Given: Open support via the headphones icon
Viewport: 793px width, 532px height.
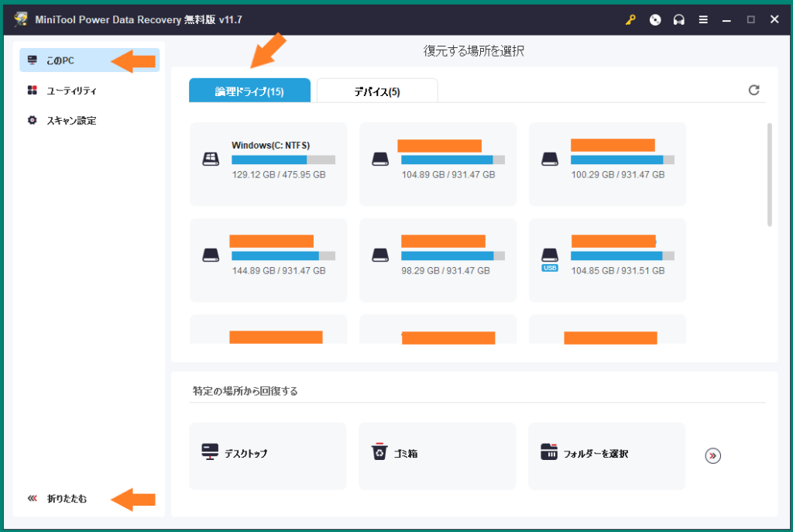Looking at the screenshot, I should (x=679, y=19).
